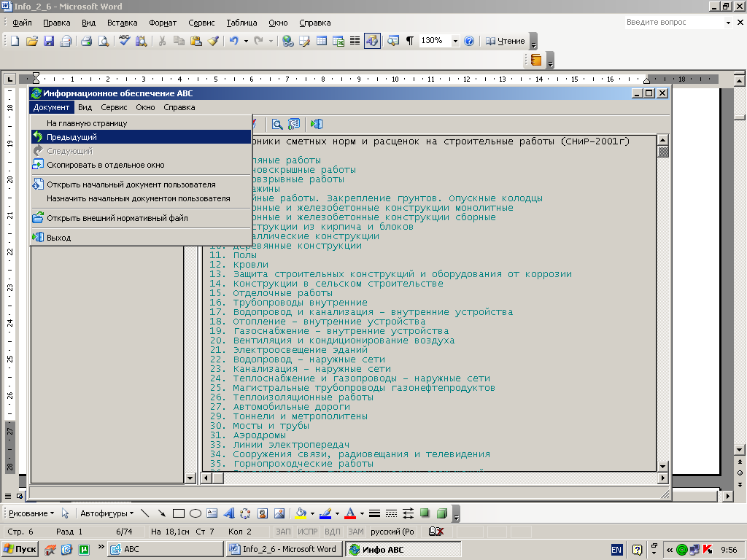
Task: Click the Пуск Start button
Action: point(20,549)
